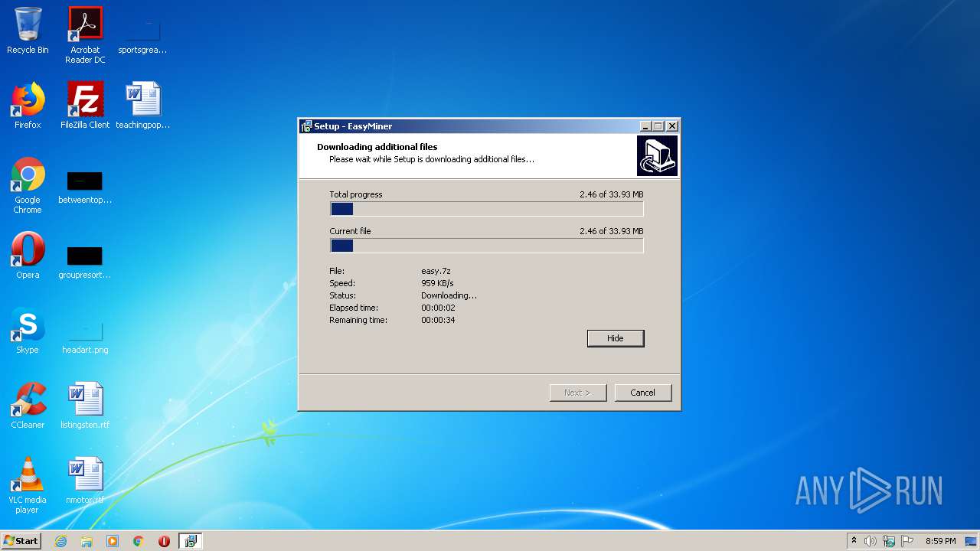Open Acrobat Reader DC shortcut

pyautogui.click(x=85, y=35)
